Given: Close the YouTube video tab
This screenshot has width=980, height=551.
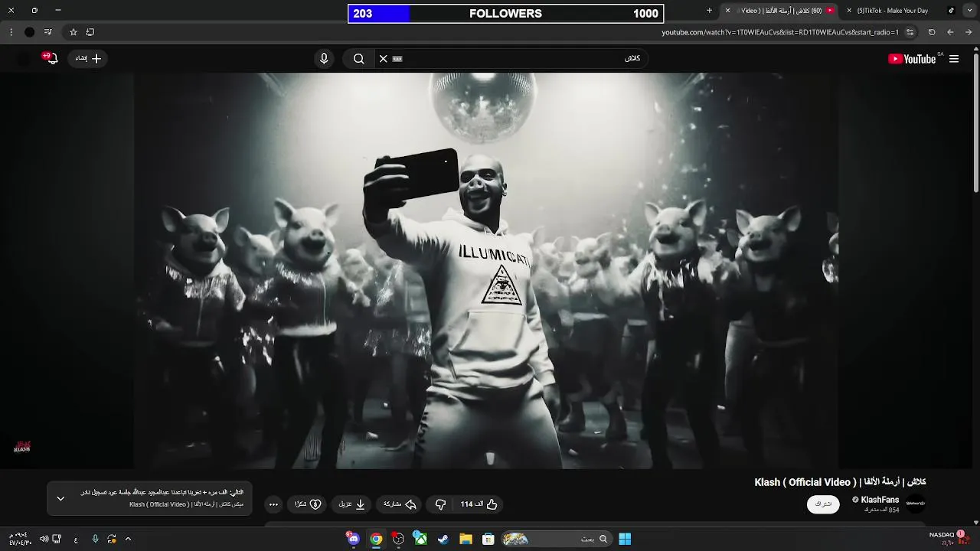Looking at the screenshot, I should [x=727, y=11].
